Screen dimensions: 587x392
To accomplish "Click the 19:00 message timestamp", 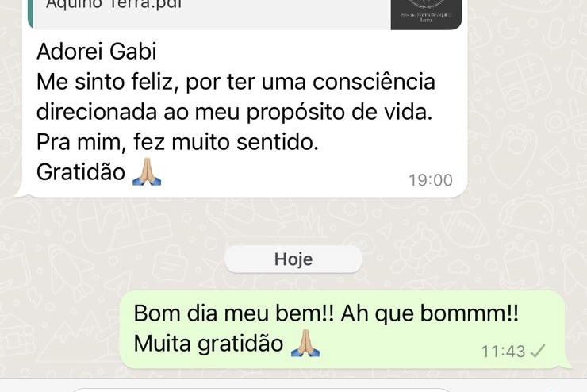I will point(431,180).
